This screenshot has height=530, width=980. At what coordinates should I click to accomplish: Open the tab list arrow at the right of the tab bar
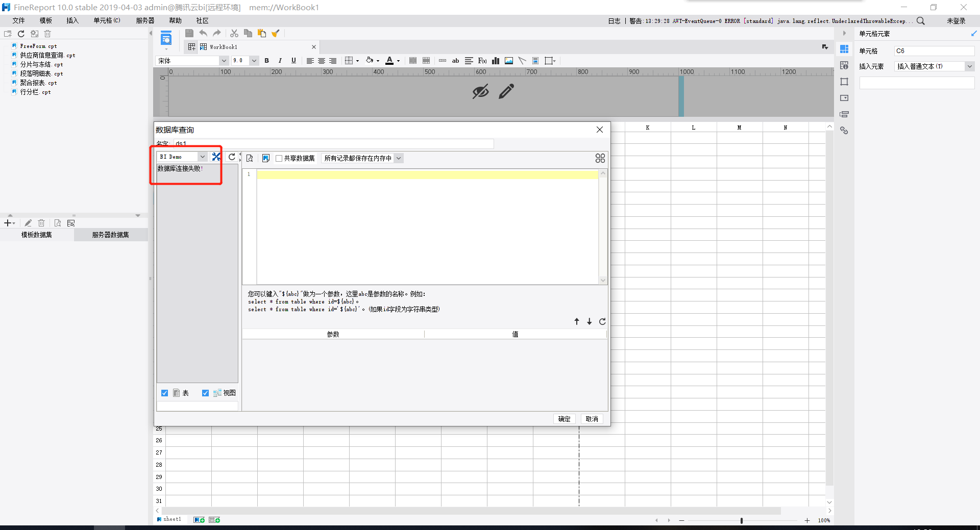825,47
